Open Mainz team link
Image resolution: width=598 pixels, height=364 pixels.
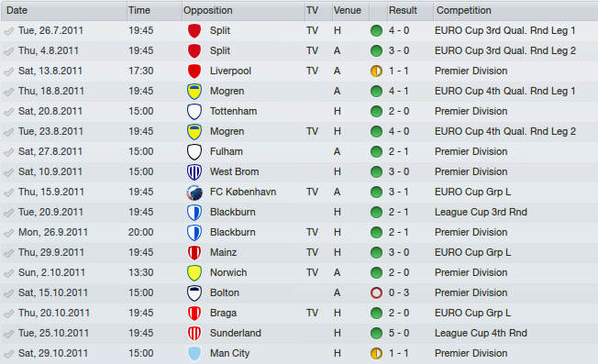point(223,252)
